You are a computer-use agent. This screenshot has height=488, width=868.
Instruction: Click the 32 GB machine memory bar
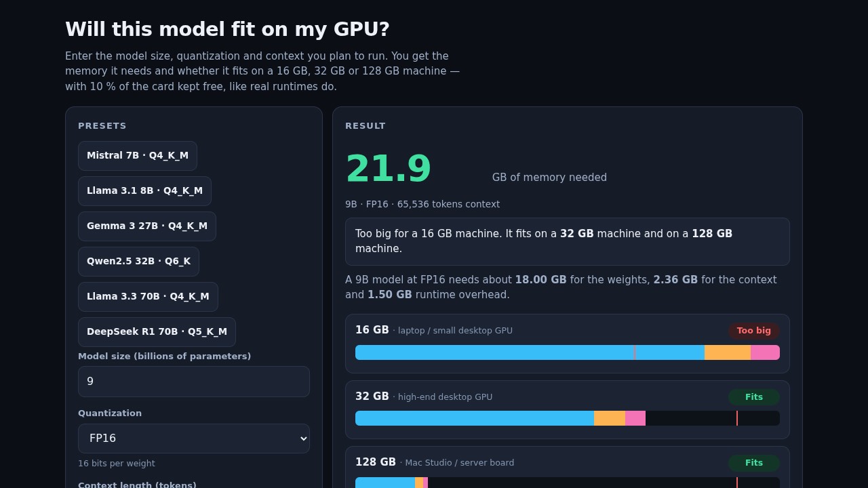568,418
